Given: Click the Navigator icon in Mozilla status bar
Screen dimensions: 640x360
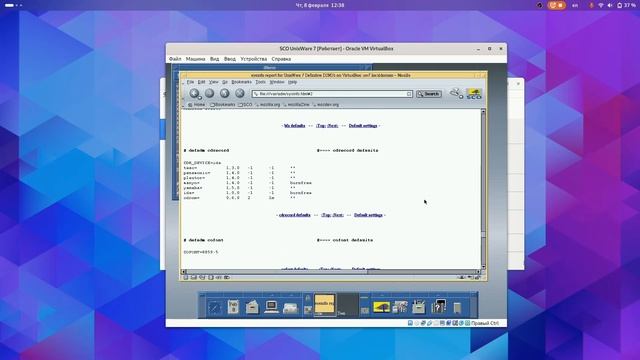Looking at the screenshot, I should 186,278.
